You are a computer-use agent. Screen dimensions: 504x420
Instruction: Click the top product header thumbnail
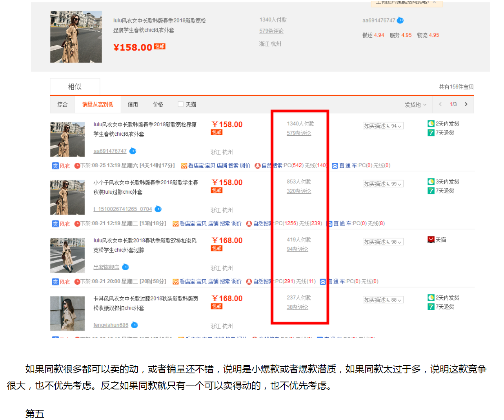click(x=76, y=37)
